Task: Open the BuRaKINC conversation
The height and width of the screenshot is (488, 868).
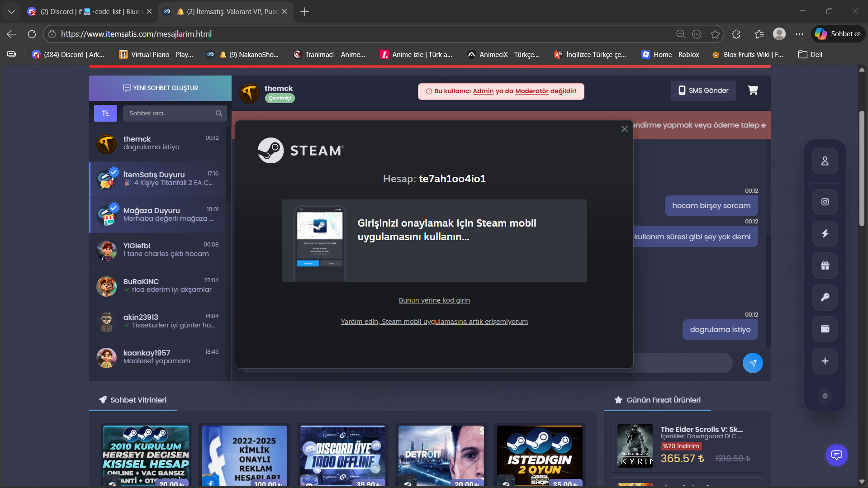Action: point(157,286)
